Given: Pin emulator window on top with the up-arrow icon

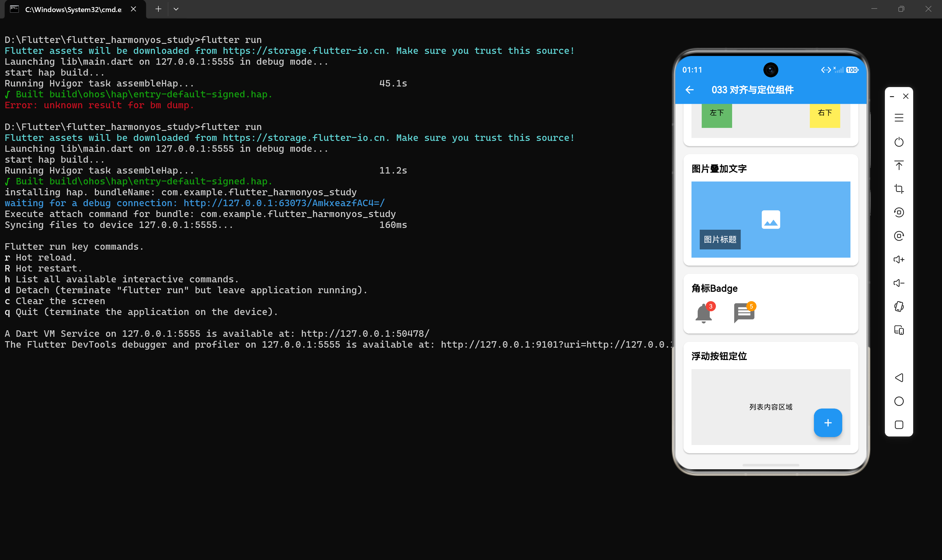Looking at the screenshot, I should click(x=899, y=165).
